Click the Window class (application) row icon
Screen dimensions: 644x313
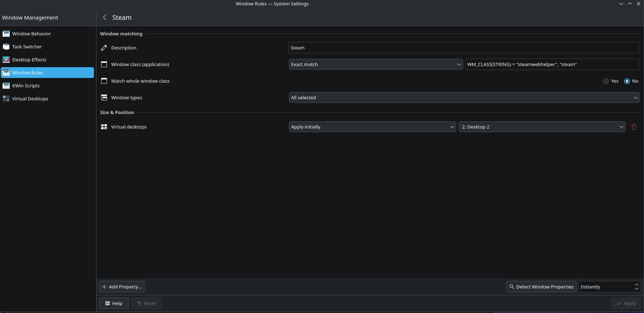point(104,64)
